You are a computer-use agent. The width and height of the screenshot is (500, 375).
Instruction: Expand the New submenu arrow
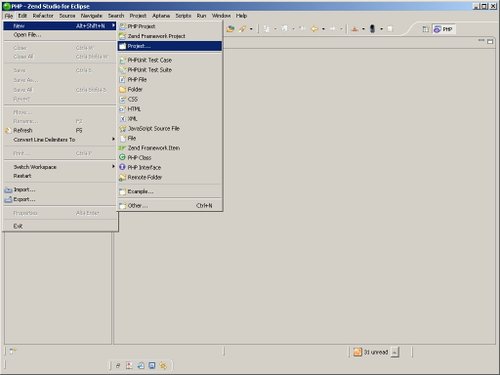(113, 26)
